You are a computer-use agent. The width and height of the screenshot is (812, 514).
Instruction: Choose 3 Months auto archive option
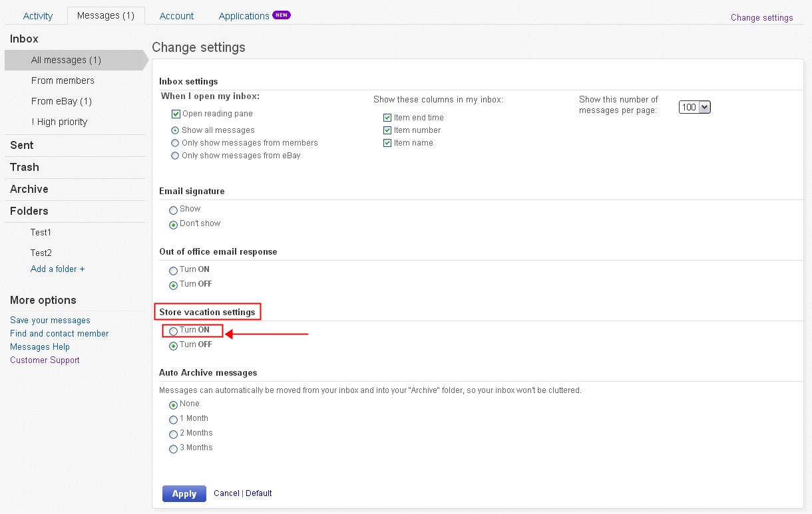[174, 448]
